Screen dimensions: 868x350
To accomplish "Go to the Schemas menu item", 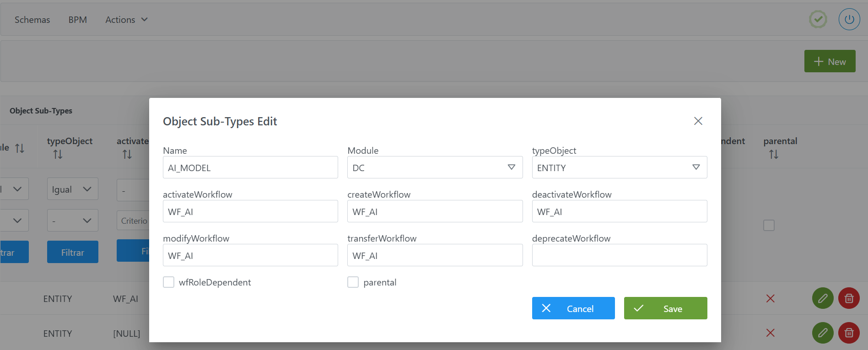I will pos(32,20).
